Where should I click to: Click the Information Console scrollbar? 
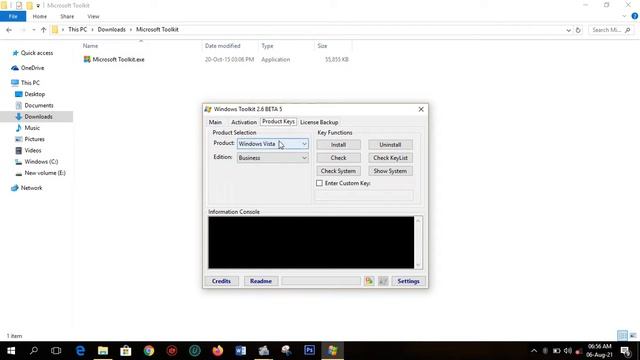tap(418, 242)
